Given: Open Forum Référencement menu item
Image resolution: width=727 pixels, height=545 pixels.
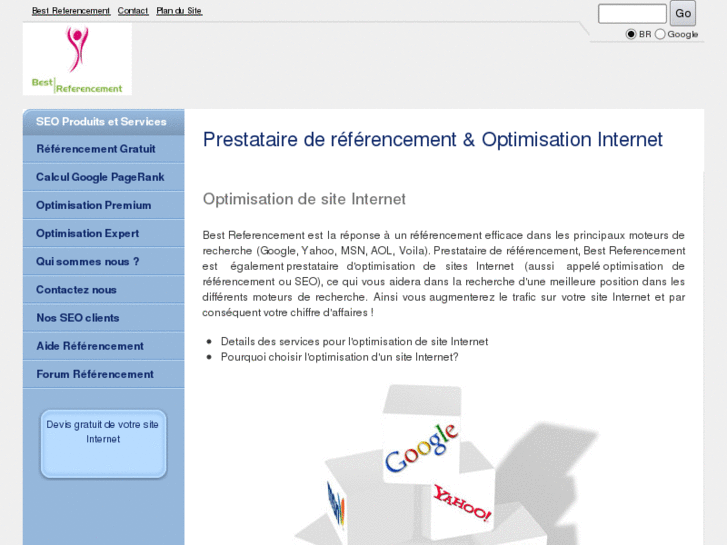Looking at the screenshot, I should tap(103, 374).
